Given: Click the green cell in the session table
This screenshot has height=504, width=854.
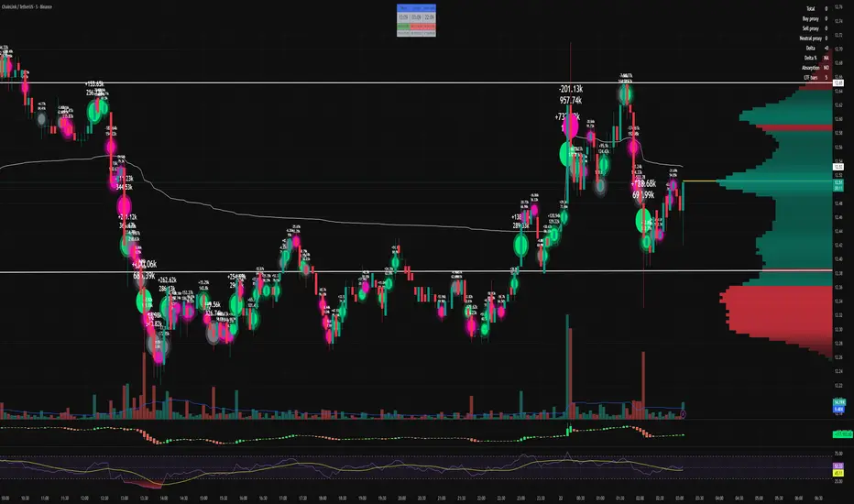Looking at the screenshot, I should (x=403, y=27).
